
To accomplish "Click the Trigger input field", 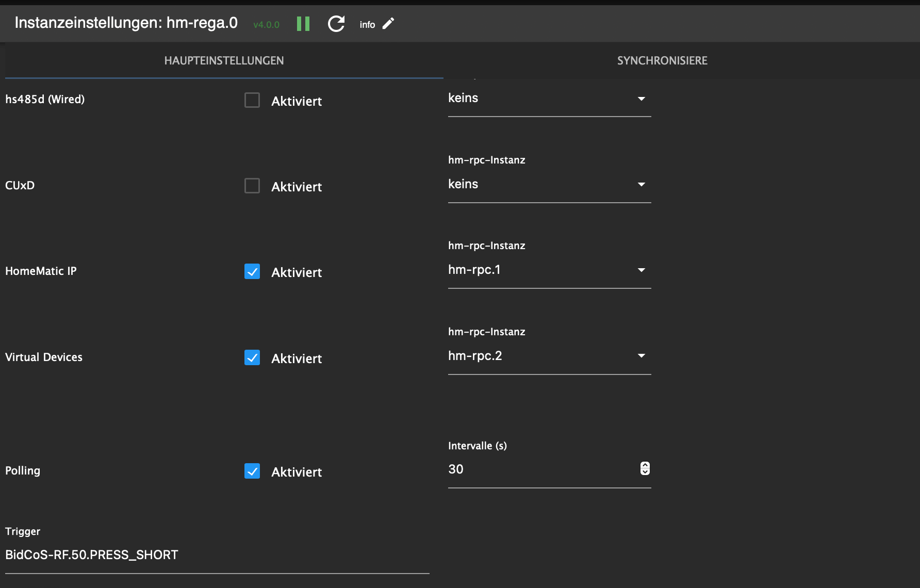I will [x=217, y=555].
